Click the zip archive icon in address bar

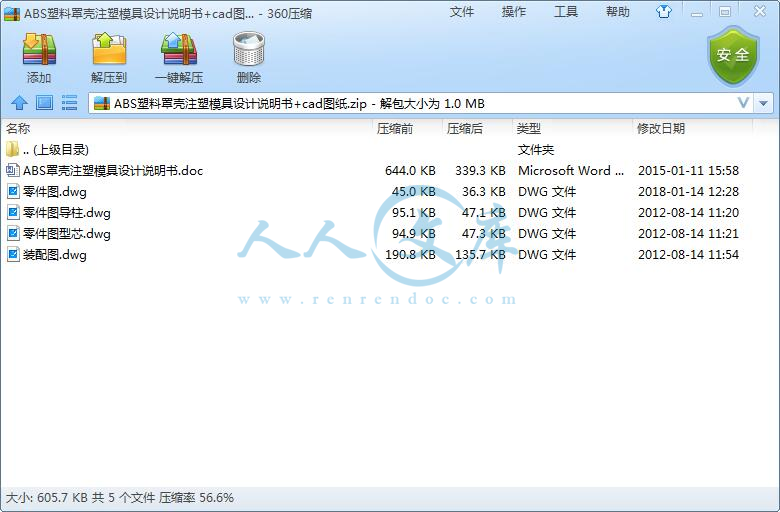pos(102,103)
